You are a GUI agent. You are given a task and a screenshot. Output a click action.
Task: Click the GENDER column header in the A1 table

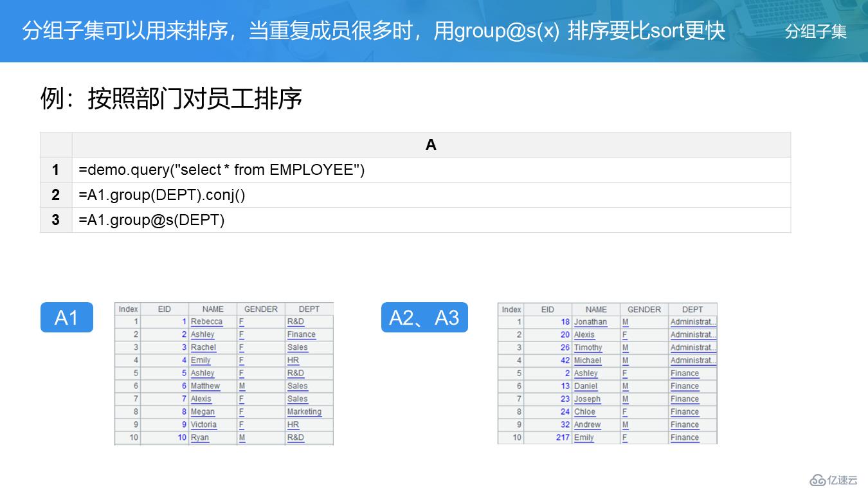tap(261, 309)
